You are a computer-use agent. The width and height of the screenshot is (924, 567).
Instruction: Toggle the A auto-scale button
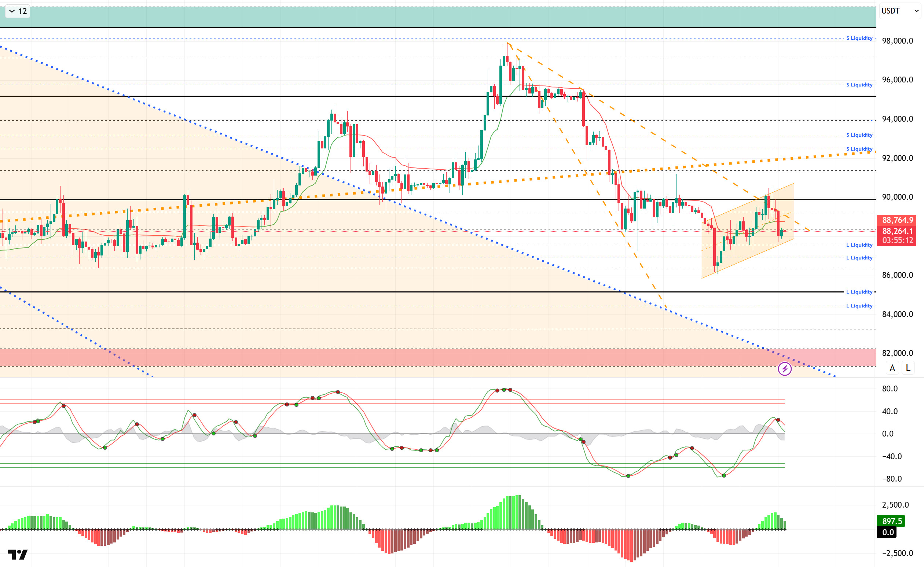(x=892, y=368)
